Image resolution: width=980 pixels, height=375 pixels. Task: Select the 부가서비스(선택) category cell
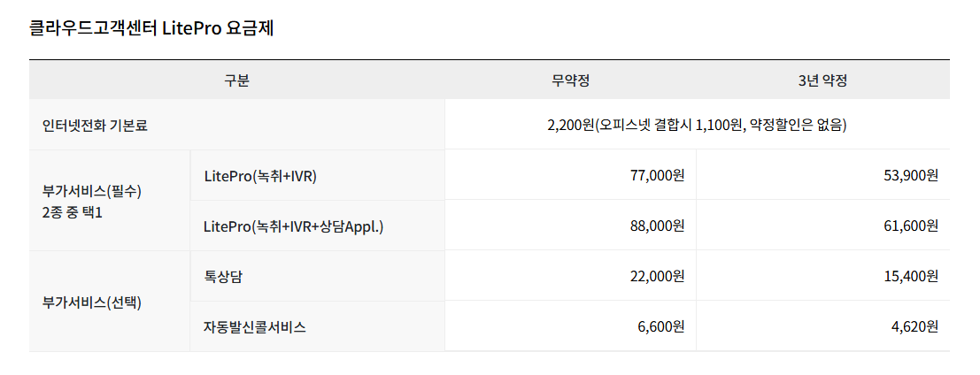[91, 302]
